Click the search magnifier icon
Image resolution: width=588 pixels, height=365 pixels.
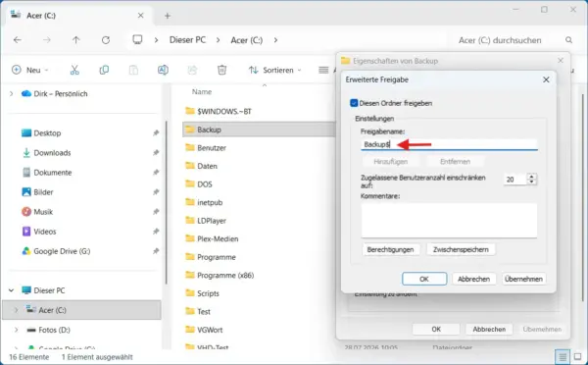[568, 40]
